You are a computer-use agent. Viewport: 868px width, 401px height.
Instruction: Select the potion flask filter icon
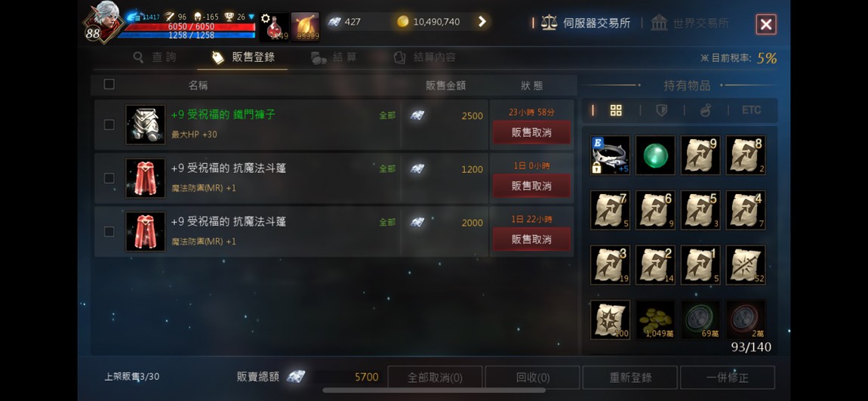(x=706, y=110)
